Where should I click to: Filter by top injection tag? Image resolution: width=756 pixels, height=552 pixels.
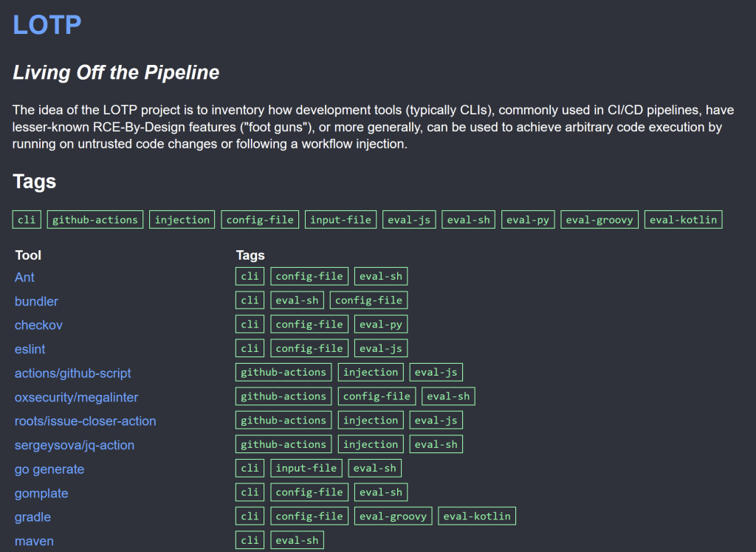point(182,220)
